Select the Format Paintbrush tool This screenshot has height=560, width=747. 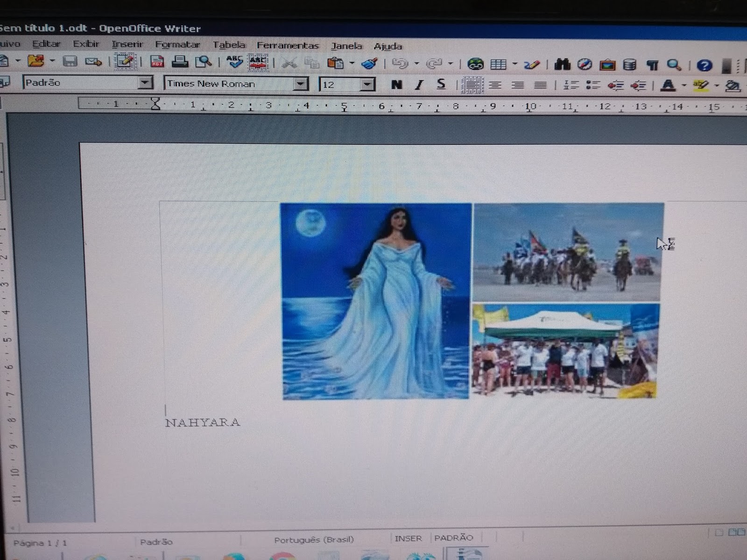[x=369, y=63]
